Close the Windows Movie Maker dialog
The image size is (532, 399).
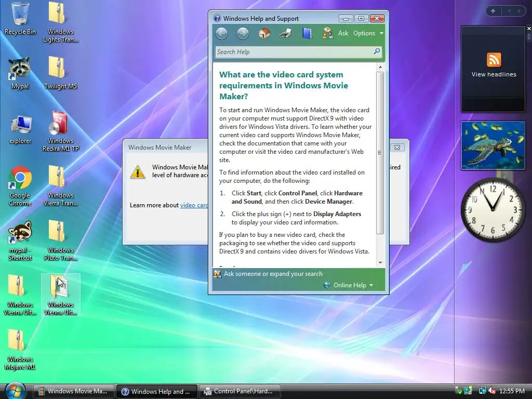(x=397, y=147)
